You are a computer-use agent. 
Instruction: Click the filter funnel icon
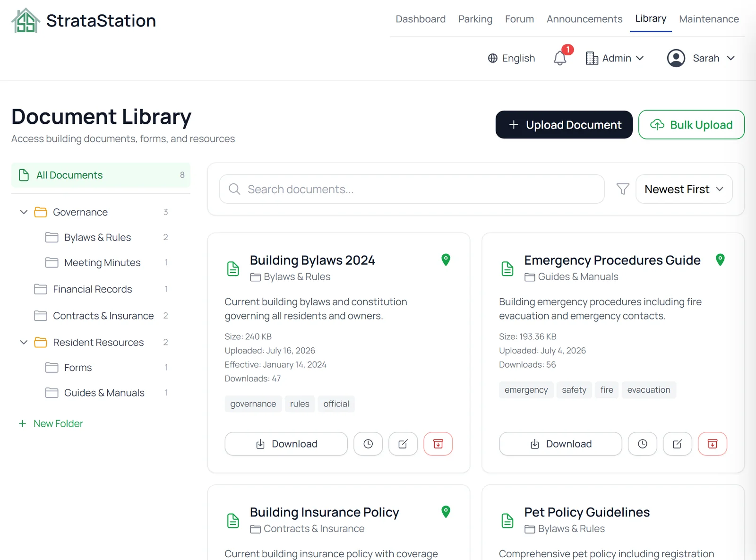623,189
